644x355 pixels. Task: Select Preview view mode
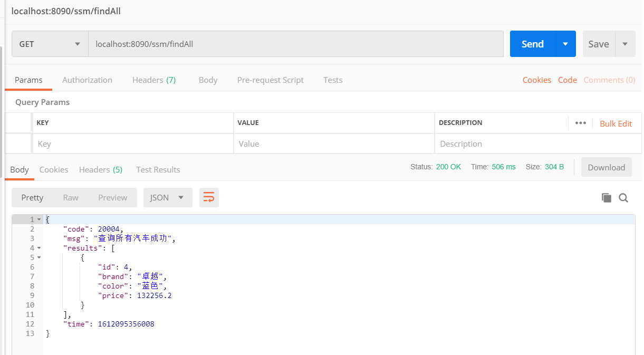pyautogui.click(x=113, y=197)
